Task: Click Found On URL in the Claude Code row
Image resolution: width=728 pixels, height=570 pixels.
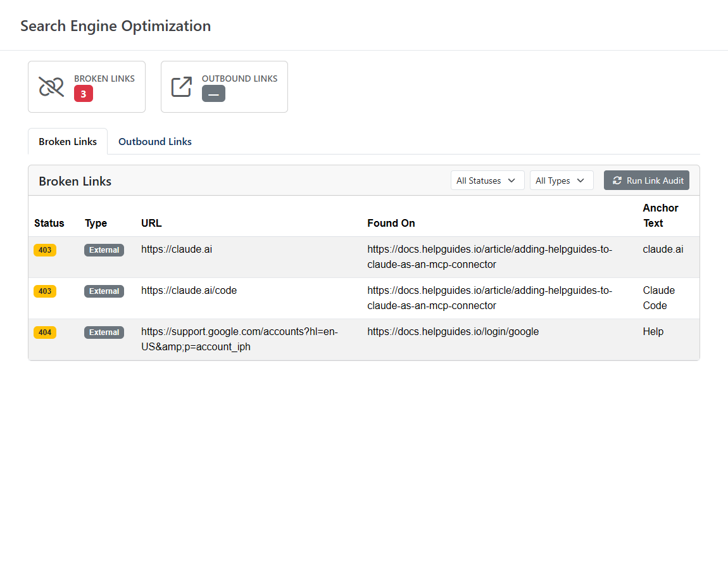Action: coord(490,298)
